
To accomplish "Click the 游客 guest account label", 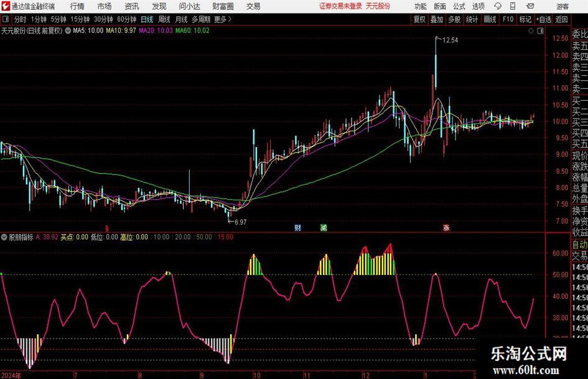I will tap(562, 6).
